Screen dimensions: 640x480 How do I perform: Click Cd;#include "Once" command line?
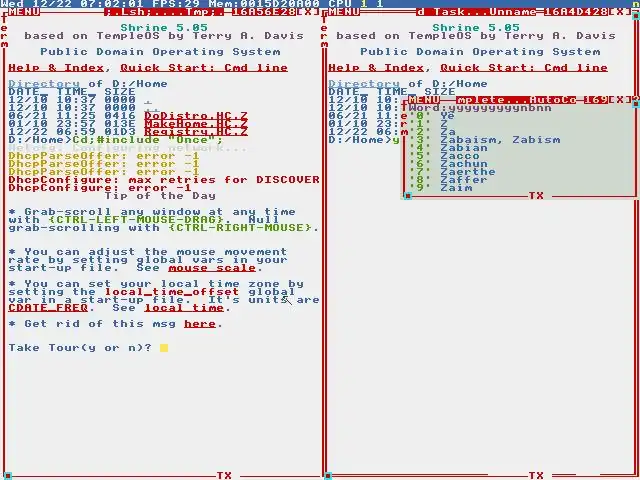pos(116,140)
